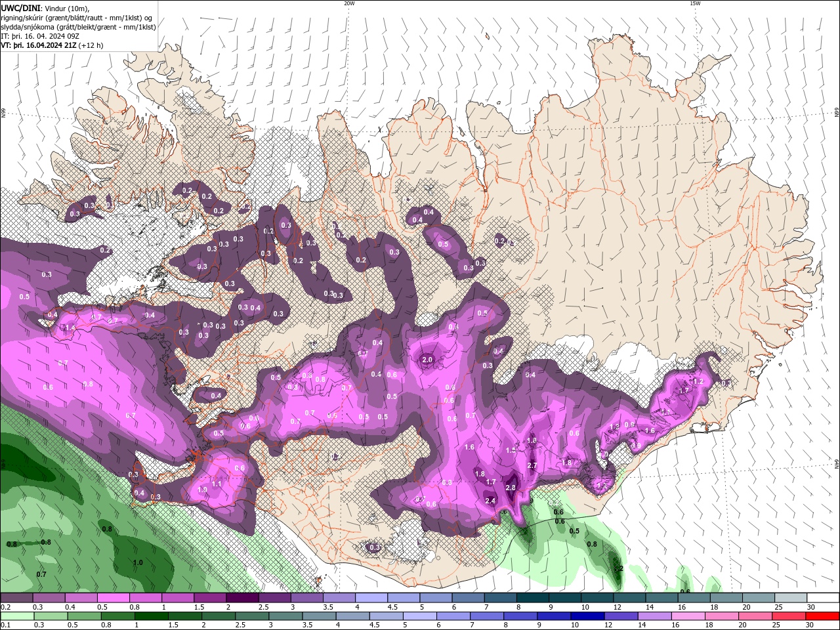Select the snow legend swatch for 18–20
The width and height of the screenshot is (840, 630).
[726, 598]
